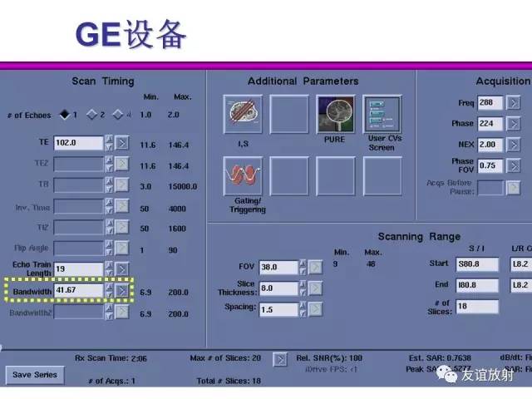The image size is (532, 399).
Task: Click the Freq field showing 288
Action: coord(490,103)
